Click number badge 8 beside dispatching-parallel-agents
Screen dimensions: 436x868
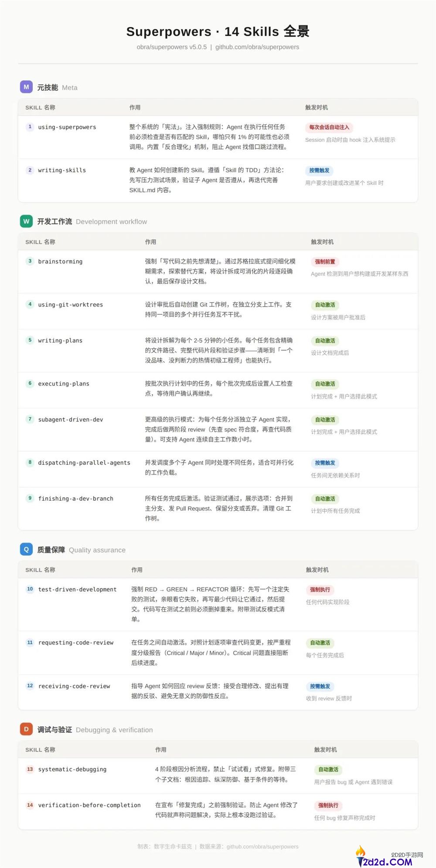[30, 462]
